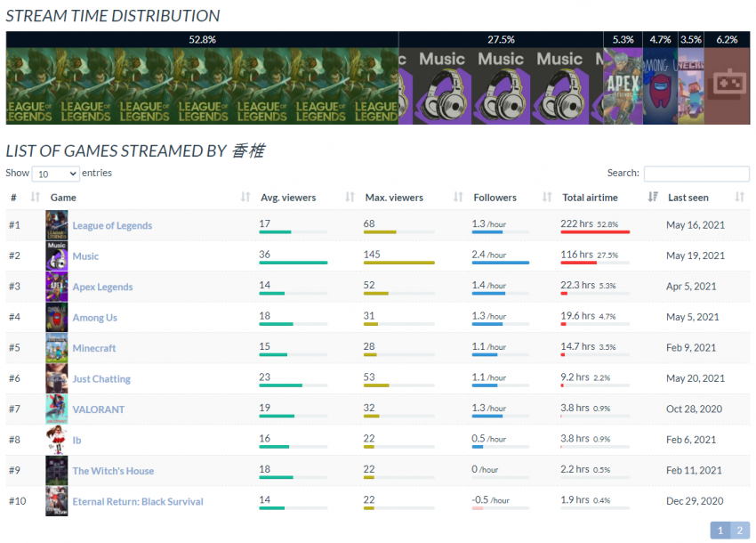Open the Music category link

[85, 256]
